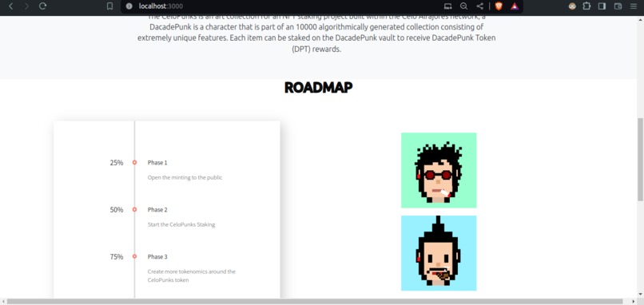Select the Phase 3 timeline dot
The height and width of the screenshot is (305, 644).
(134, 256)
